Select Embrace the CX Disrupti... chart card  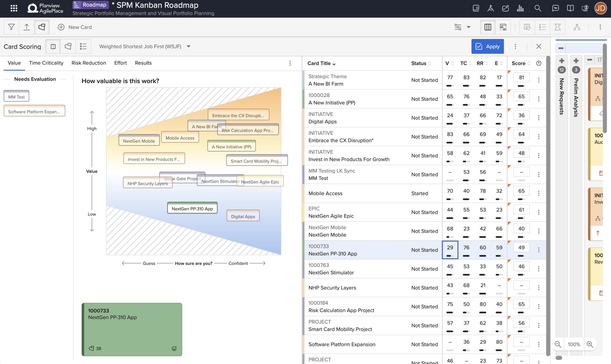[238, 115]
